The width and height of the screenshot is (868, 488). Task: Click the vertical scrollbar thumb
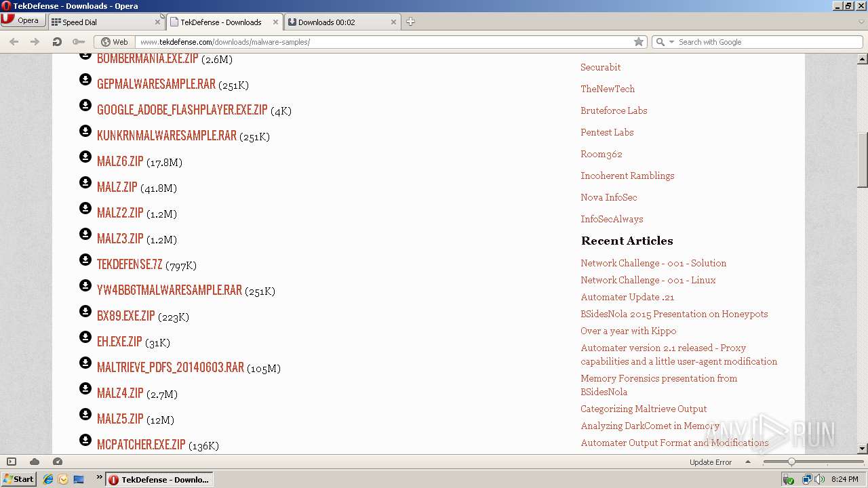point(863,159)
